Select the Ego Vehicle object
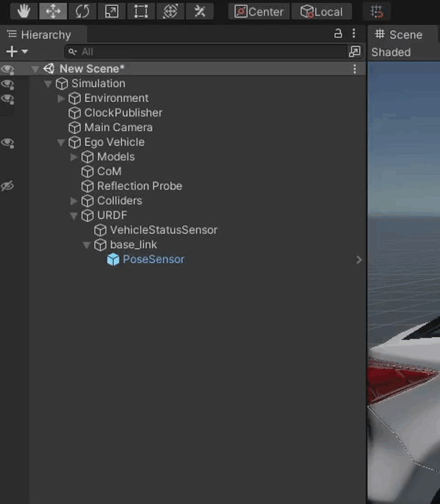The image size is (440, 504). [x=114, y=142]
